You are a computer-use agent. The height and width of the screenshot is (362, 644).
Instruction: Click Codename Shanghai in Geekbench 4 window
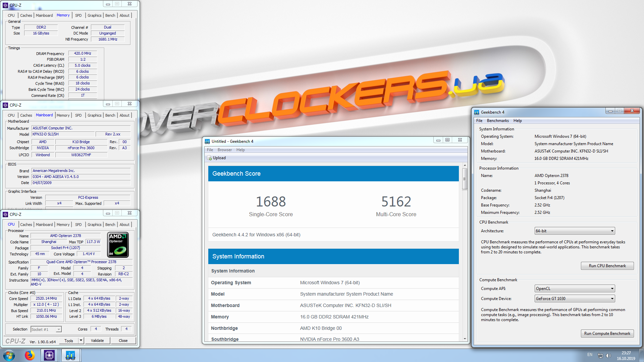[x=543, y=190]
